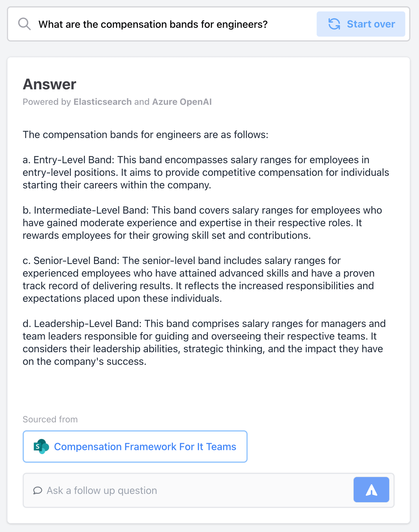Select the Answer heading panel
Screen dimensions: 419x532
pyautogui.click(x=49, y=84)
